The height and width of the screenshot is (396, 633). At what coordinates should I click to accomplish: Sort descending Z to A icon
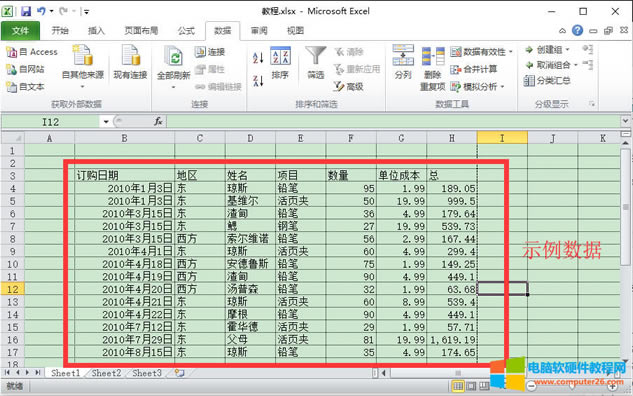pos(258,81)
